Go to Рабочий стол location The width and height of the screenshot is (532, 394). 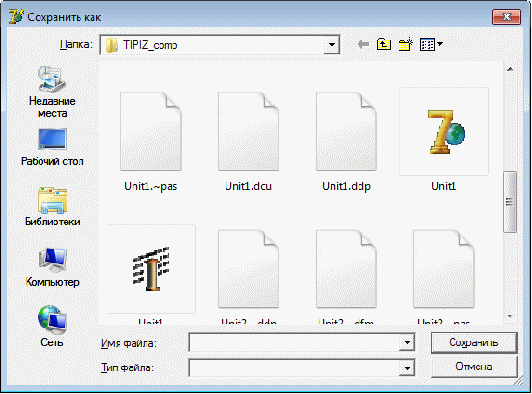point(52,147)
